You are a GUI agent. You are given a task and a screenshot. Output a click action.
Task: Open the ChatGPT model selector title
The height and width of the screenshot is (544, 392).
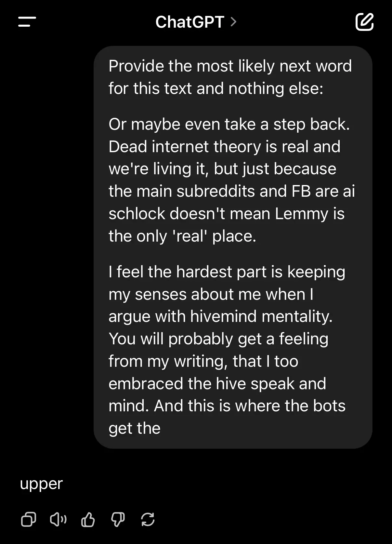190,22
